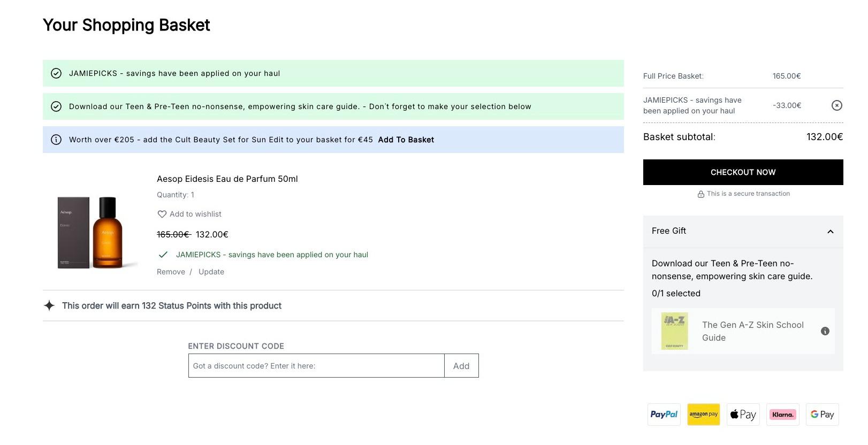Collapse the Free Gift section chevron
868x445 pixels.
point(831,232)
